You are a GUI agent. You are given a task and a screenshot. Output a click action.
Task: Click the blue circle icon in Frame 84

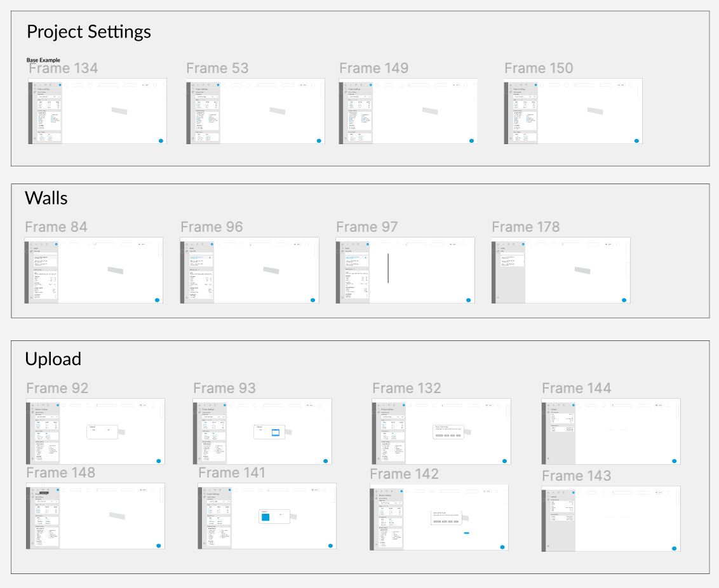pyautogui.click(x=156, y=300)
